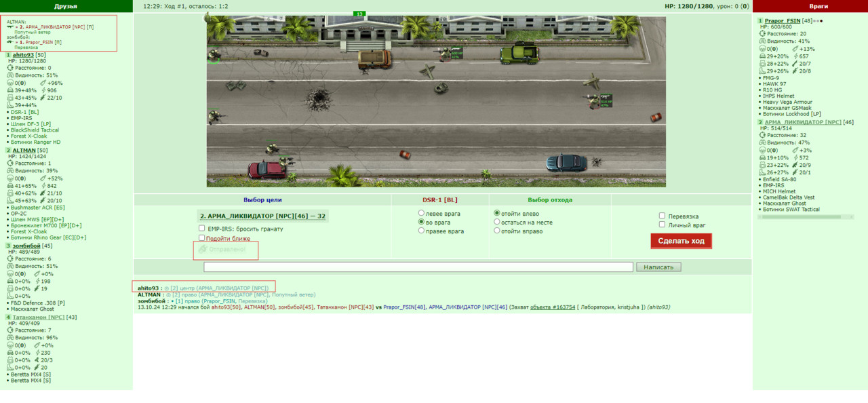Click ahito93 helmet armor icon
The height and width of the screenshot is (403, 868).
[9, 83]
